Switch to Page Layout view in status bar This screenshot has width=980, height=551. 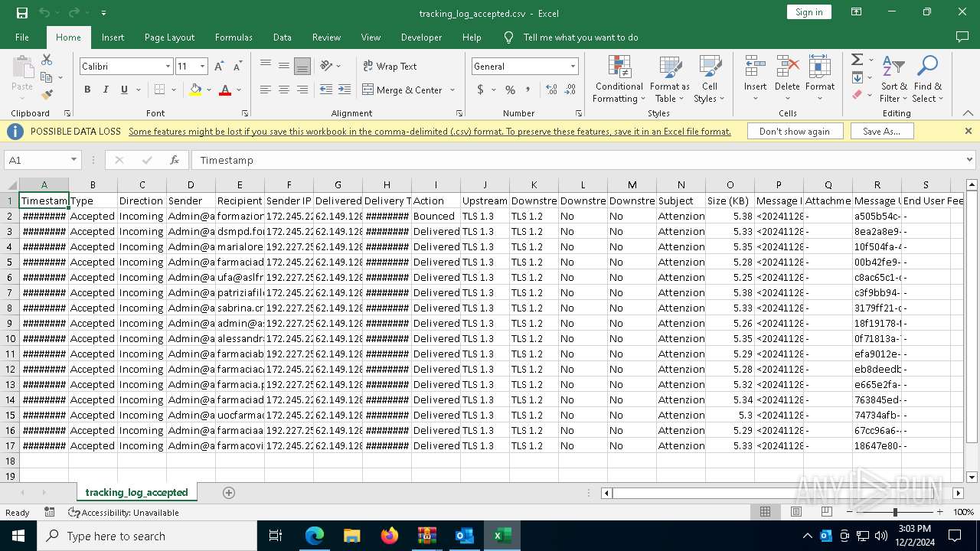pyautogui.click(x=796, y=512)
